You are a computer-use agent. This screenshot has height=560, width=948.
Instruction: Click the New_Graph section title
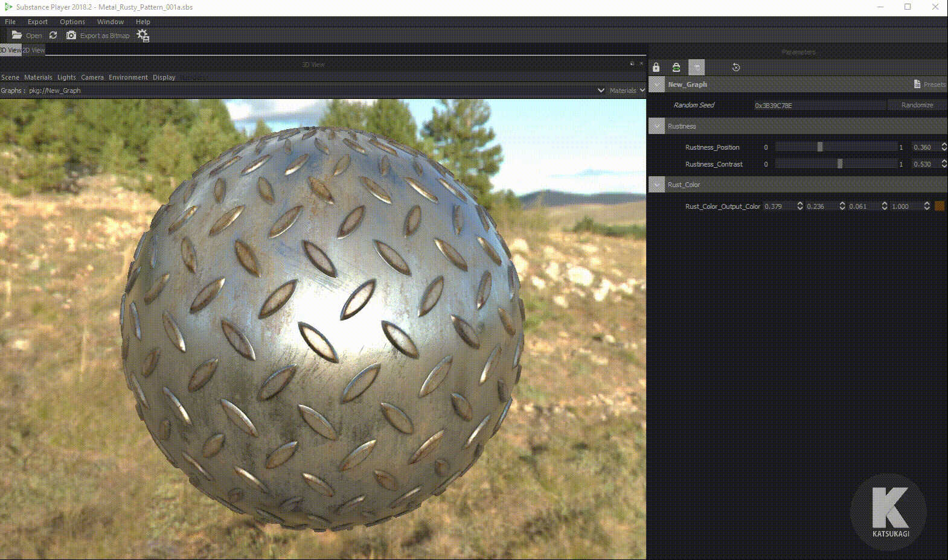(x=687, y=84)
